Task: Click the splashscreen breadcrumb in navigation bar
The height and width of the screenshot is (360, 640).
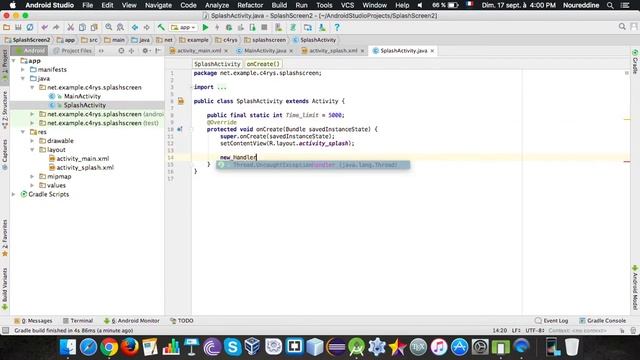Action: [265, 40]
